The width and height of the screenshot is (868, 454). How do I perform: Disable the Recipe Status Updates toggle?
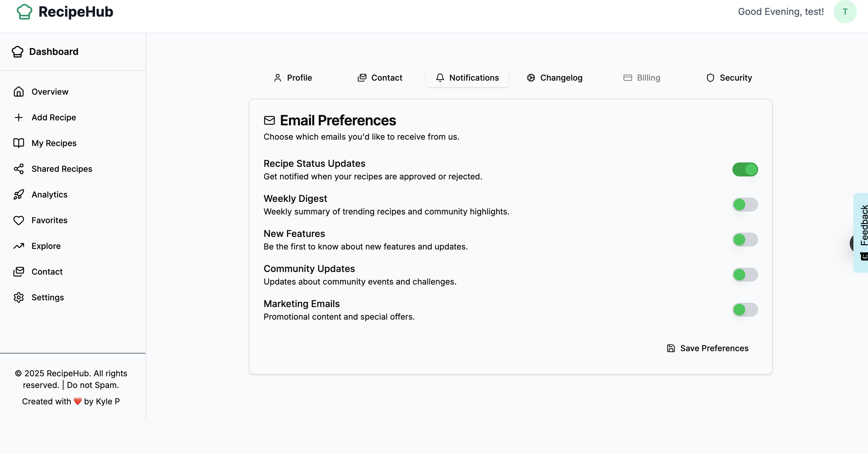click(x=745, y=169)
